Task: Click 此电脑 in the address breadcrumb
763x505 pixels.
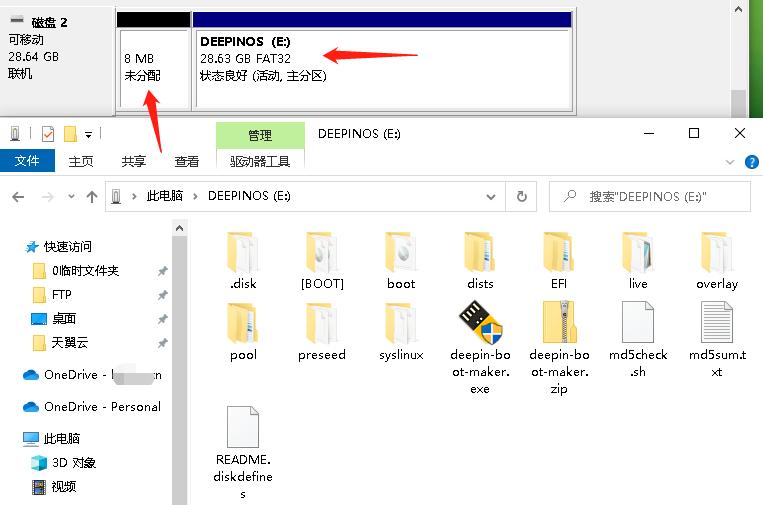Action: (164, 196)
